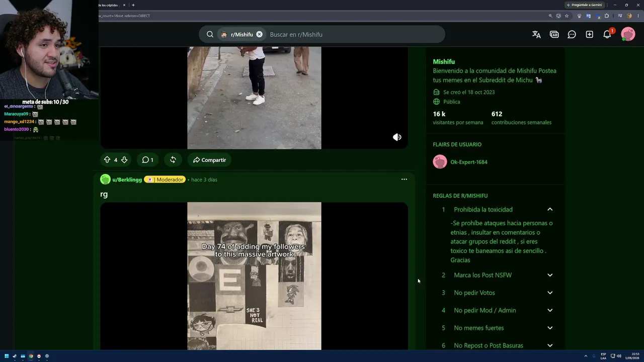644x362 pixels.
Task: Play the 'Day 74' artwork video
Action: pyautogui.click(x=254, y=276)
